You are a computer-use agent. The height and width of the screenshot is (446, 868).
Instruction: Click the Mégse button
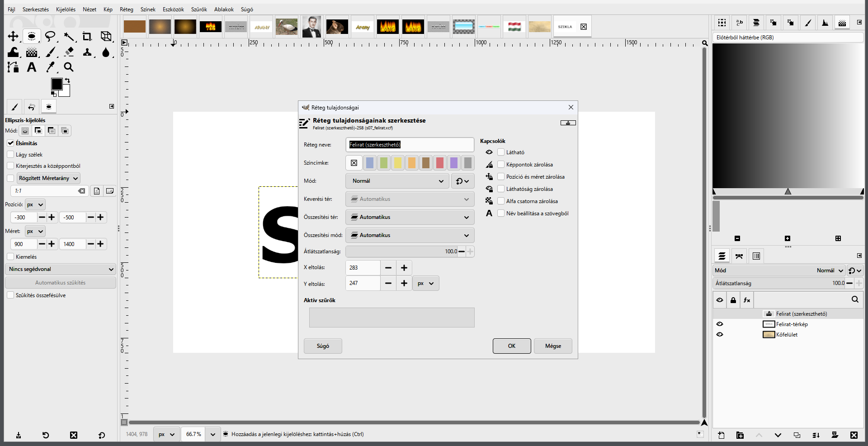(553, 346)
